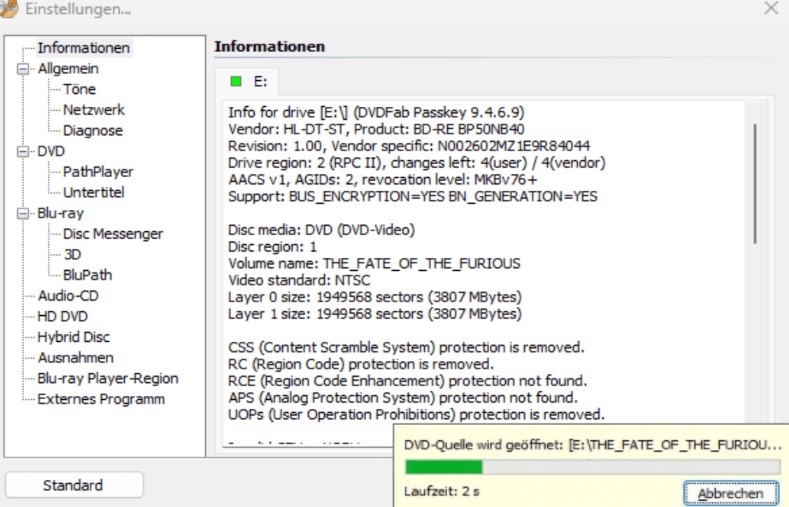
Task: Select Informationen in the settings tree
Action: point(84,48)
